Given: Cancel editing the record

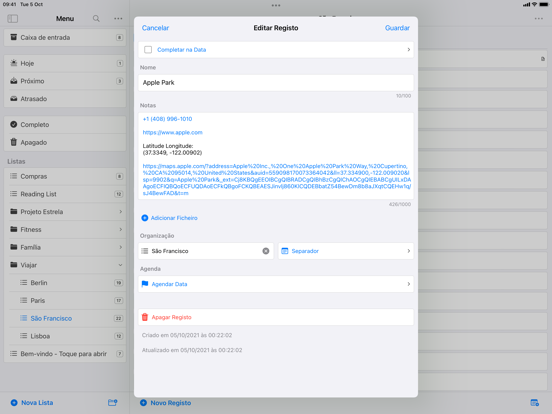Looking at the screenshot, I should (x=155, y=28).
